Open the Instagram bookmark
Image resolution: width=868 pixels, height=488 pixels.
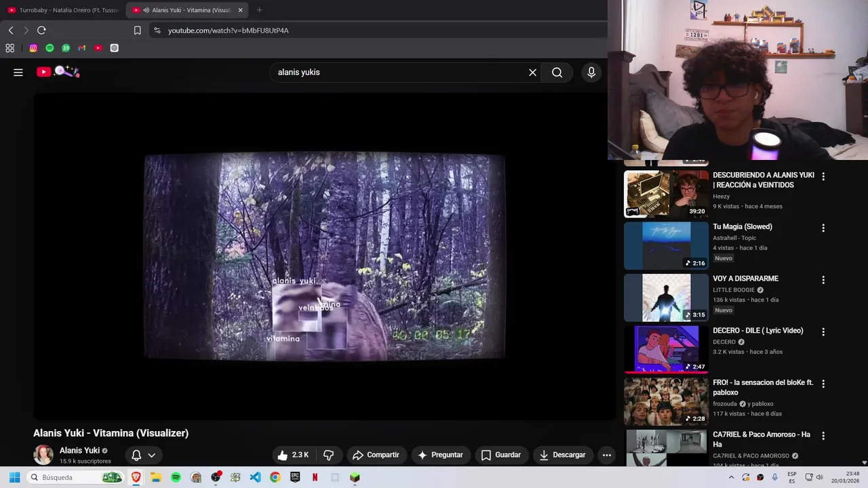(33, 48)
